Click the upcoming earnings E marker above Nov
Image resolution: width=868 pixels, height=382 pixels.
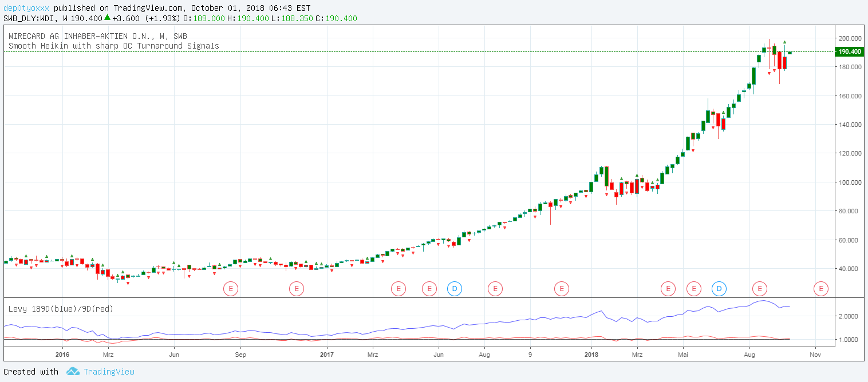[x=821, y=289]
